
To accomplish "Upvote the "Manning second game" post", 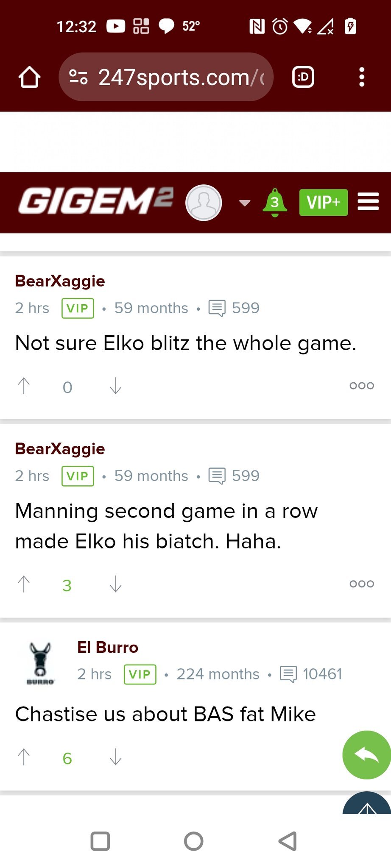I will click(x=24, y=584).
